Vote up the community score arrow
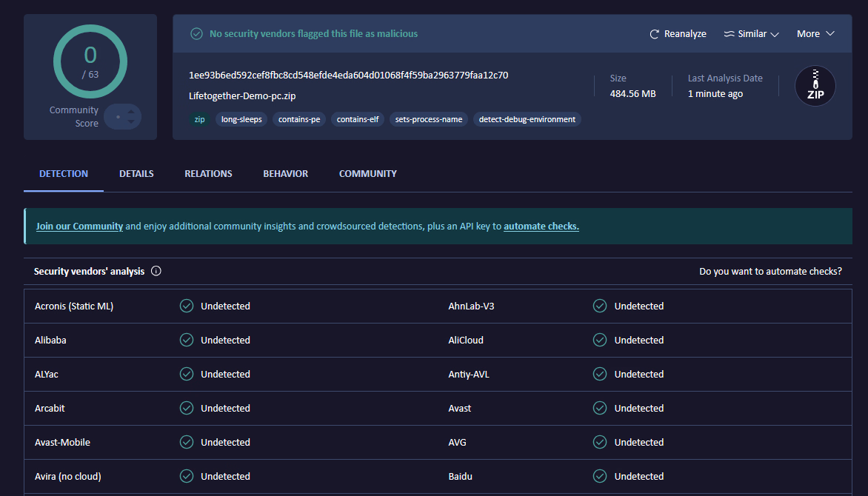 (131, 112)
